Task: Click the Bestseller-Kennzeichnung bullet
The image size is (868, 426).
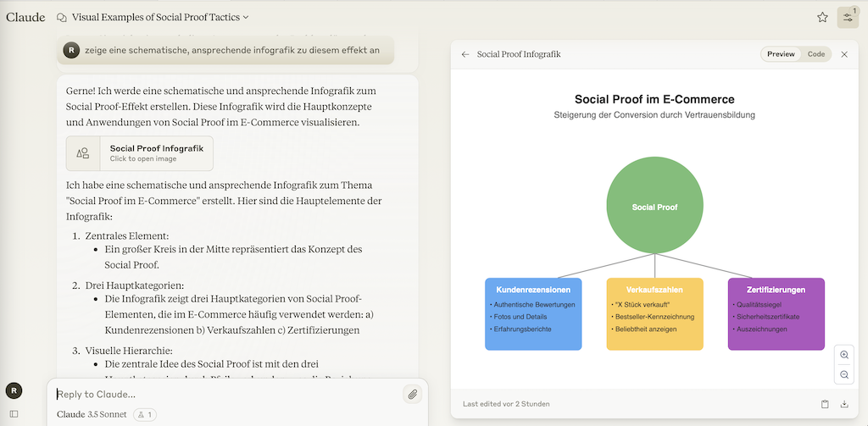Action: click(x=653, y=317)
